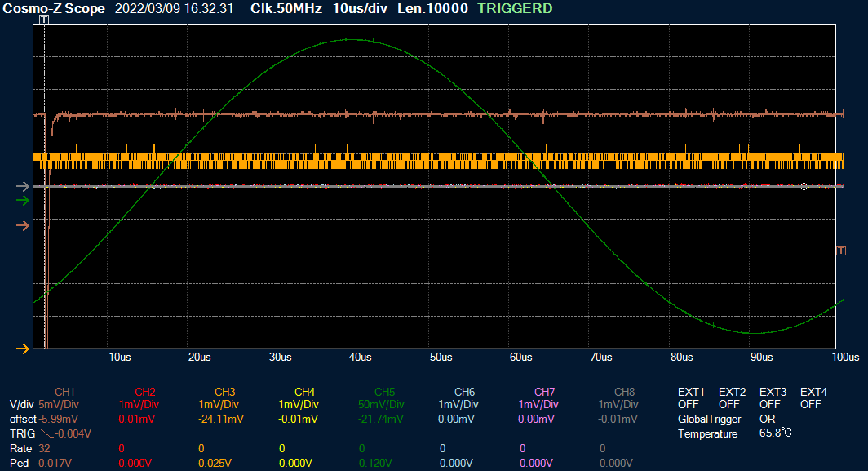Screen dimensions: 868x471
Task: Change the GlobalTrigger OR setting
Action: click(768, 419)
